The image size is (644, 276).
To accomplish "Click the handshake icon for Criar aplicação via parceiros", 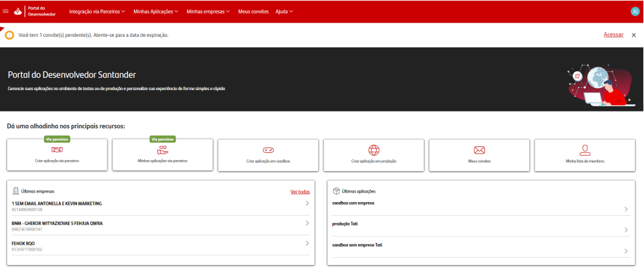I will [57, 150].
